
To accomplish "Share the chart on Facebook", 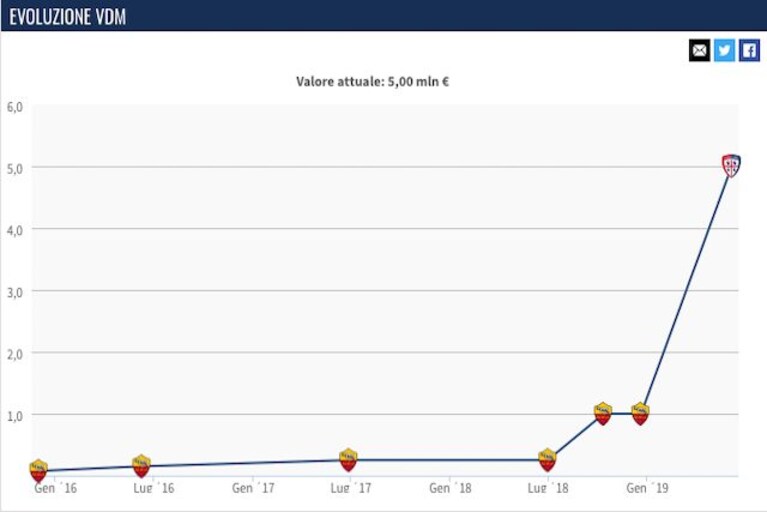I will click(749, 50).
